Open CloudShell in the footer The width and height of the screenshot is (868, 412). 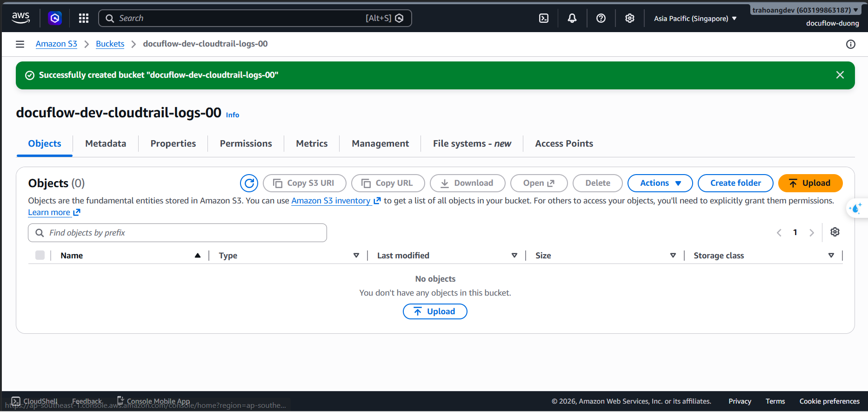tap(34, 401)
